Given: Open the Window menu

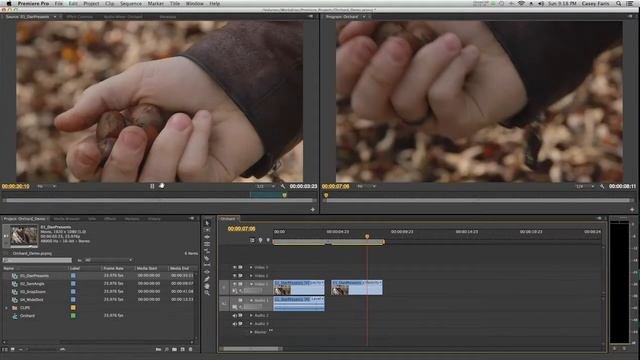Looking at the screenshot, I should click(x=194, y=3).
